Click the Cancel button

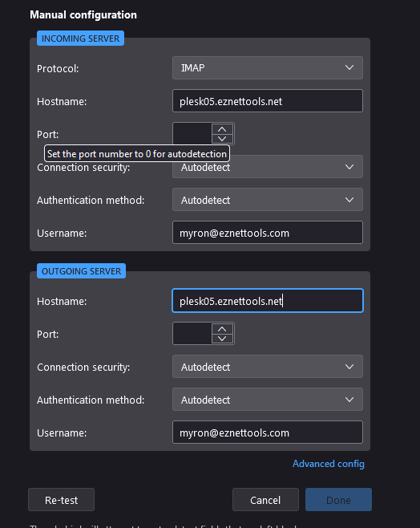265,500
